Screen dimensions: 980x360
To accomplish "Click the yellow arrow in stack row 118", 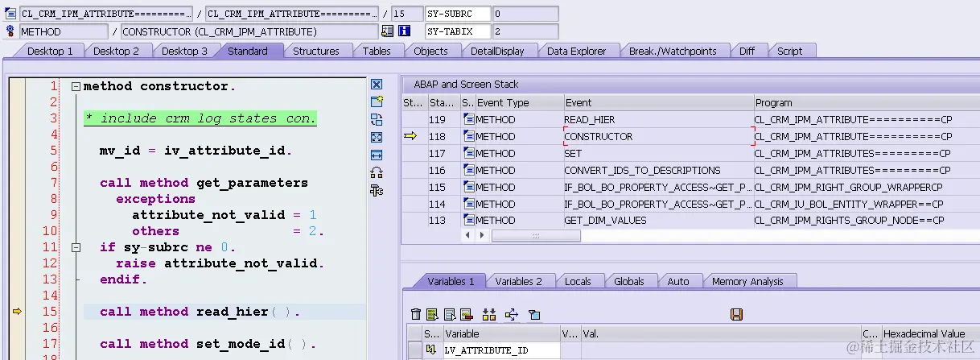I will point(410,136).
